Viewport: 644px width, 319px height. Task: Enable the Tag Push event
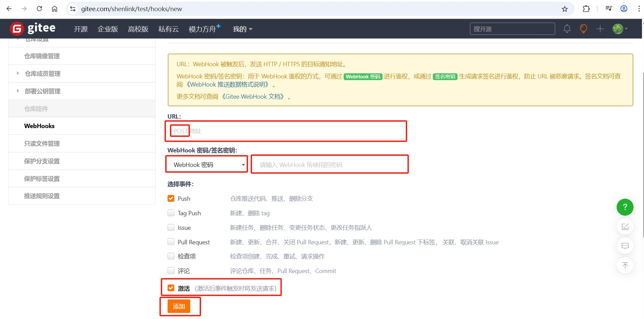(x=171, y=213)
